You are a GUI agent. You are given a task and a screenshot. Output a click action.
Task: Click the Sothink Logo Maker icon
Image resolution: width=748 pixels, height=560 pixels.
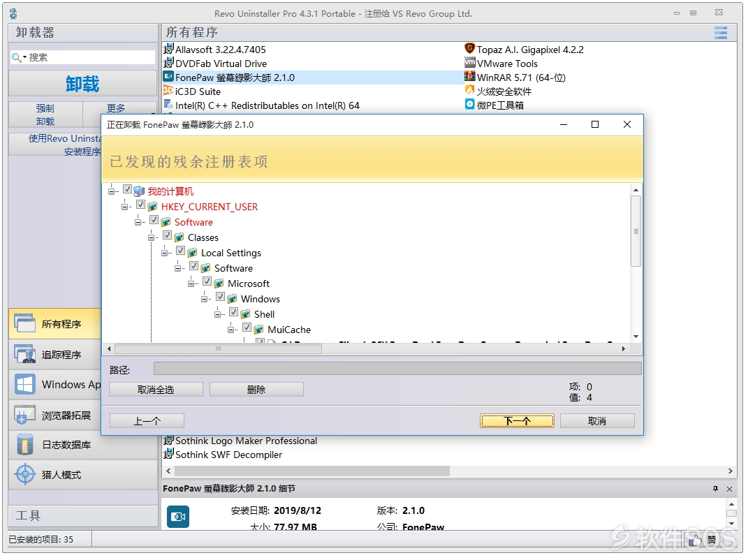click(168, 441)
